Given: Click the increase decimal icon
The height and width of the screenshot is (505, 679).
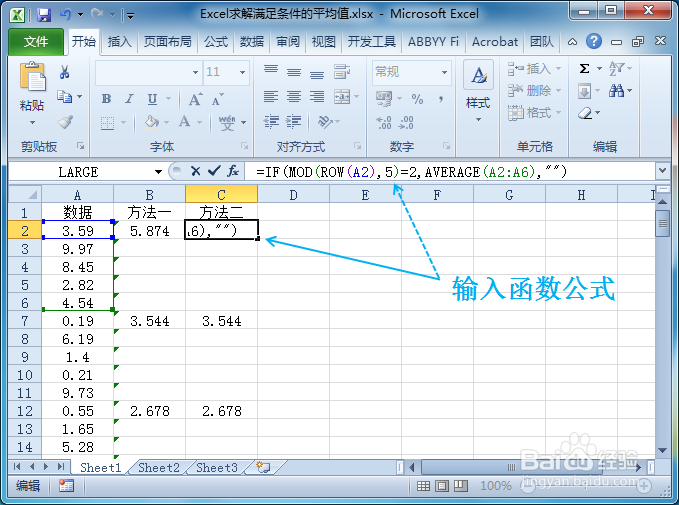Looking at the screenshot, I should 384,123.
